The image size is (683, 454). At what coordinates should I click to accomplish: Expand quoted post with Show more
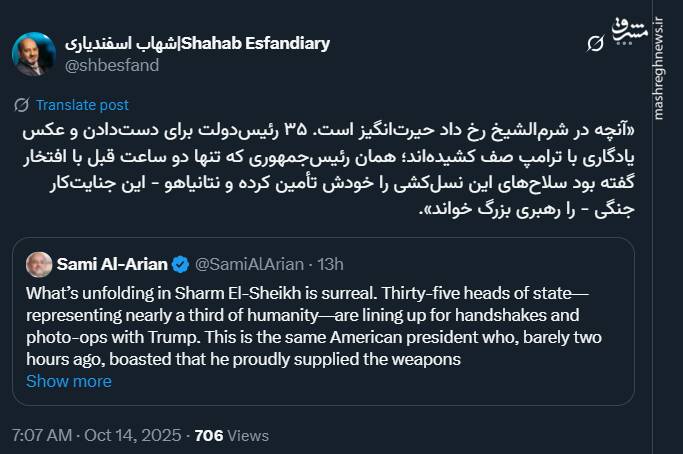(68, 381)
